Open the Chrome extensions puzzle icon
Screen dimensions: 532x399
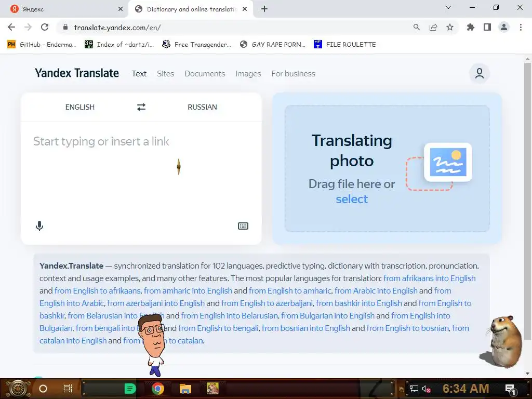click(x=471, y=27)
